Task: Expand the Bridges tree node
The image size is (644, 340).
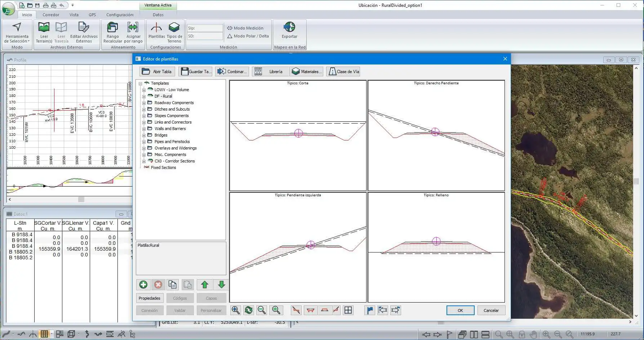Action: (144, 135)
